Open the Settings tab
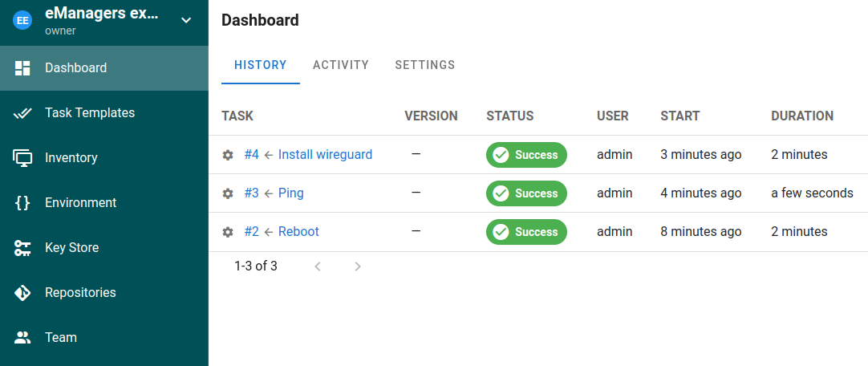The width and height of the screenshot is (868, 366). (425, 65)
